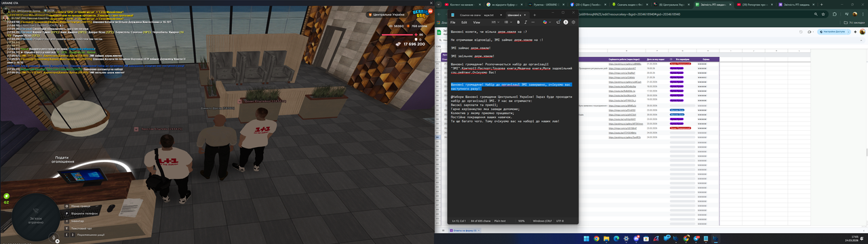Open Sheets version history icon

click(801, 32)
